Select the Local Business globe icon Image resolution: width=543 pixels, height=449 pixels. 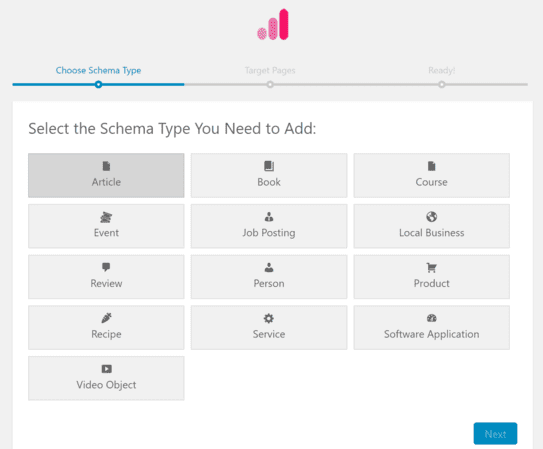431,217
